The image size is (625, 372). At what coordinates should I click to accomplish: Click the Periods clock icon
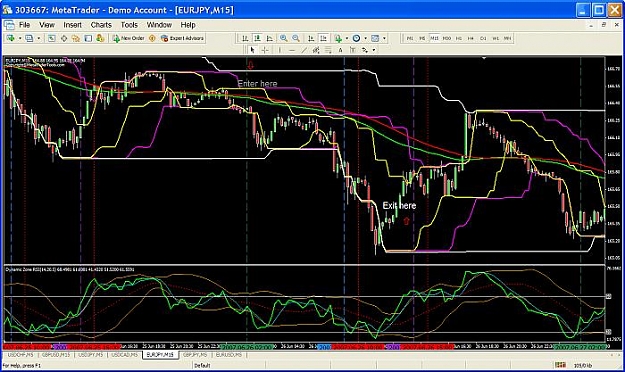tap(356, 38)
